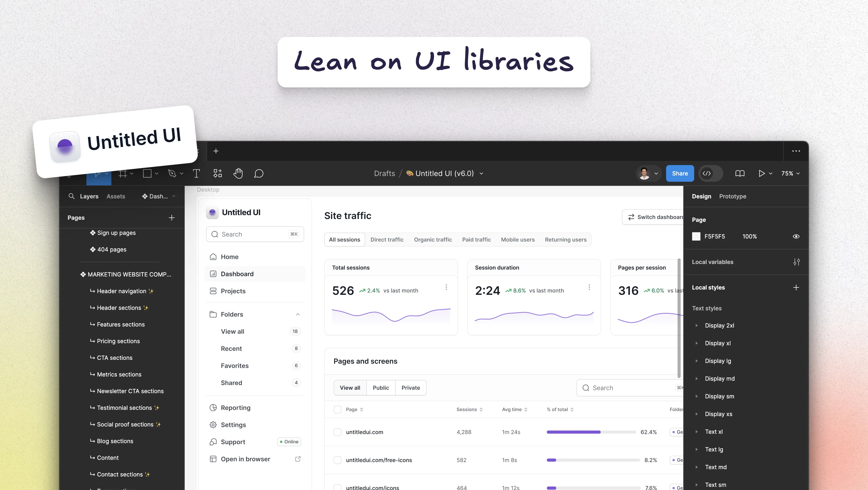Click the Home icon in sidebar
This screenshot has height=490, width=868.
click(213, 257)
